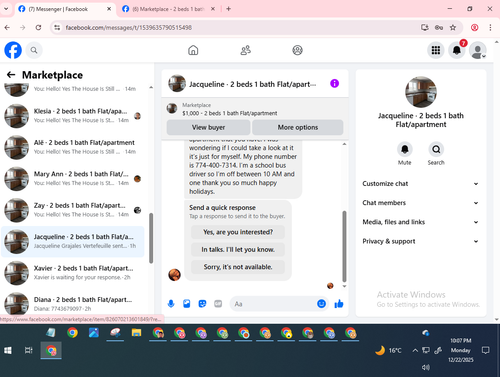The image size is (500, 377).
Task: Record a voice clip with microphone icon
Action: pos(171,304)
